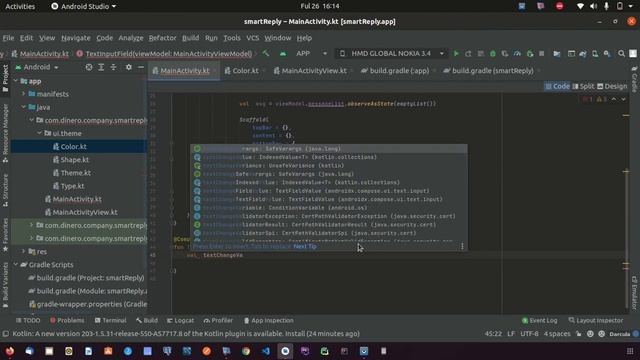Toggle the Resource Manager side panel

coord(5,133)
